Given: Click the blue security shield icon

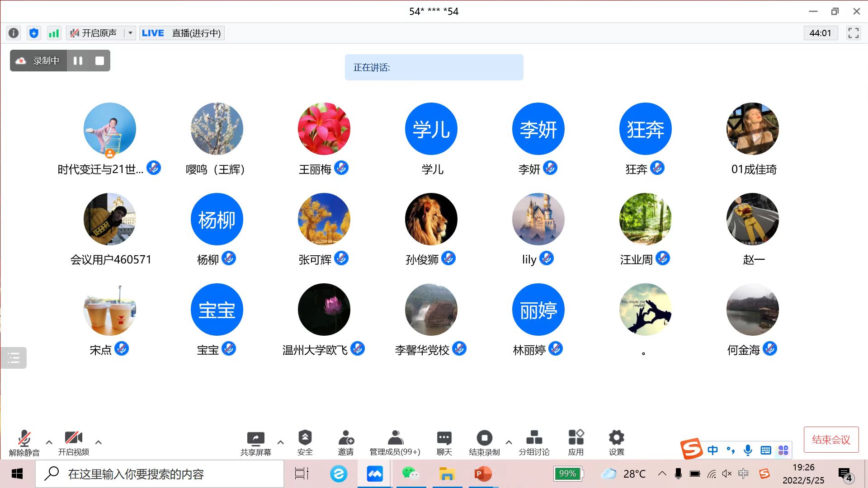Looking at the screenshot, I should click(x=34, y=33).
